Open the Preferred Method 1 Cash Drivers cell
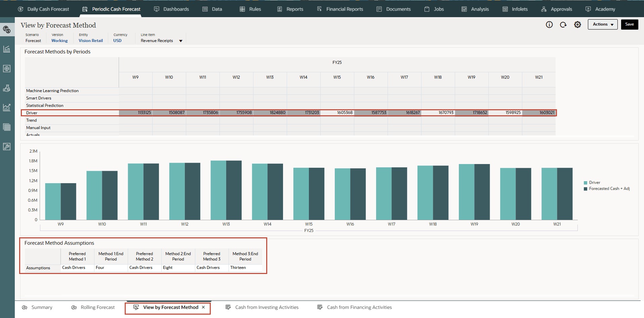The height and width of the screenshot is (318, 644). [77, 268]
